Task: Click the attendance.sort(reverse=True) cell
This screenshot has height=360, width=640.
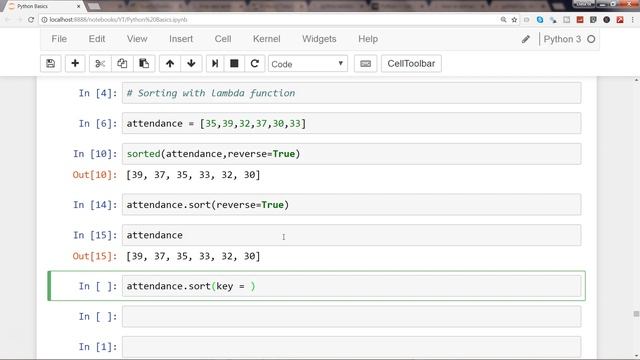Action: (351, 204)
